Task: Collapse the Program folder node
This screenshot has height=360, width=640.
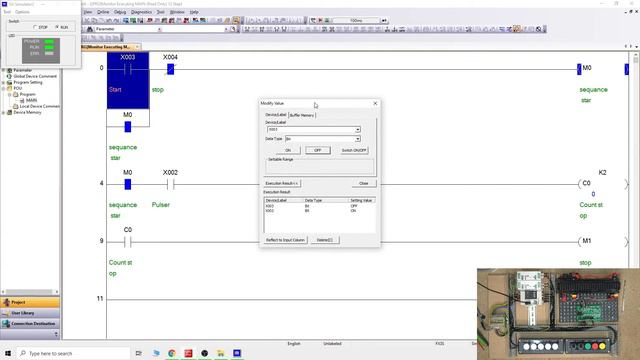Action: (10, 94)
